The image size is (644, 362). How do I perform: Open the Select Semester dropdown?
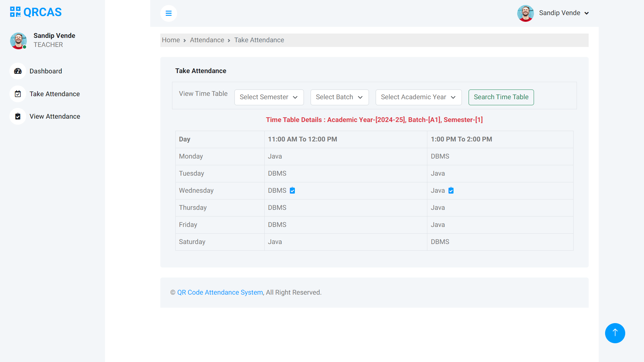[x=269, y=97]
